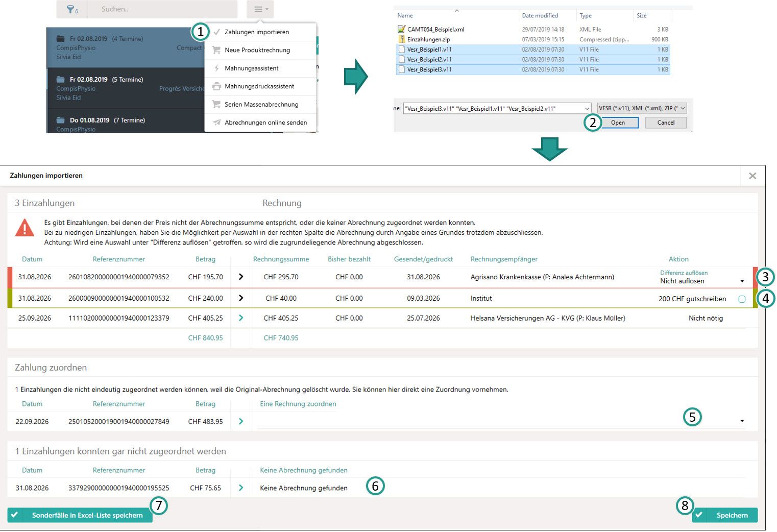Expand the Eine Rechnung zuordnen dropdown
This screenshot has height=532, width=777.
tap(501, 421)
